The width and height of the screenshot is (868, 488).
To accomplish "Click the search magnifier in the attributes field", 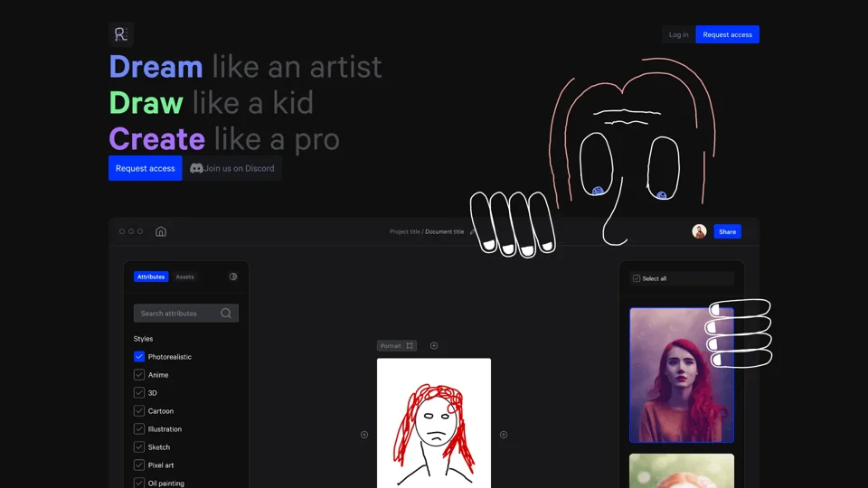I will 226,314.
